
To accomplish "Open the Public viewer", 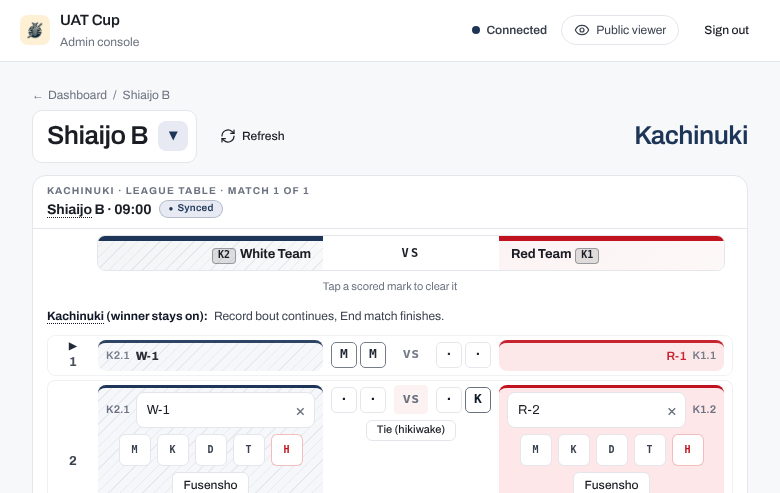I will 620,30.
